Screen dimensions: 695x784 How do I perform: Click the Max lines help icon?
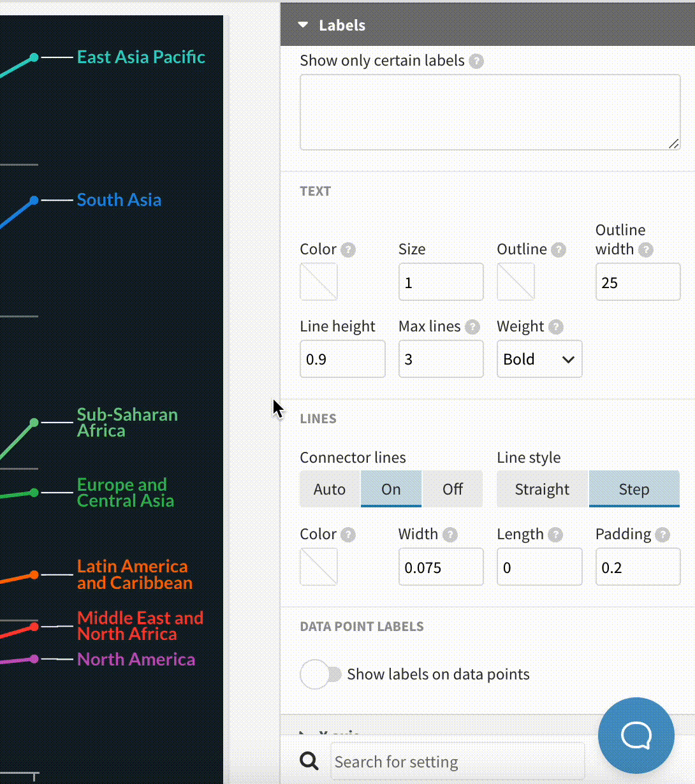click(472, 327)
